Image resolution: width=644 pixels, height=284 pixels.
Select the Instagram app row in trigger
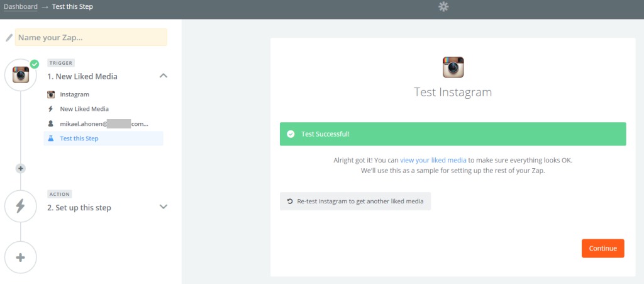click(104, 94)
